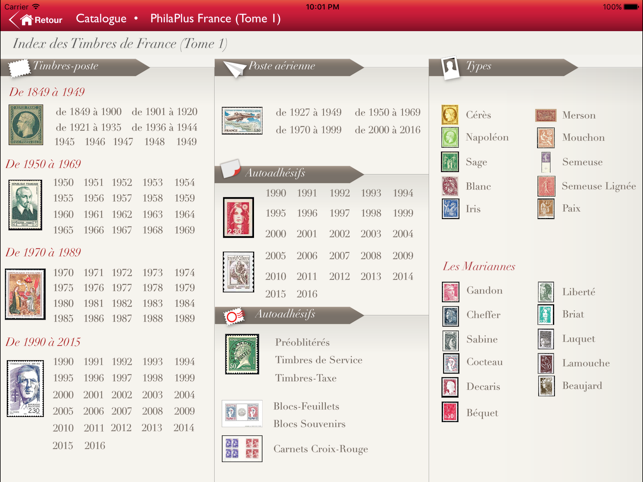This screenshot has width=643, height=482.
Task: Open Poste aérienne 'de 2000 à 2016'
Action: [x=388, y=130]
